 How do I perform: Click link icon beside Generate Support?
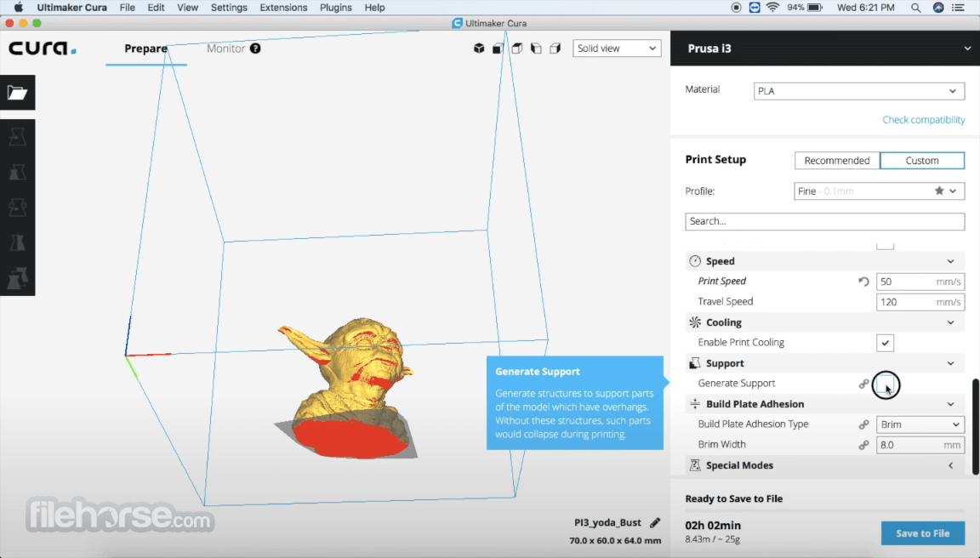point(863,384)
